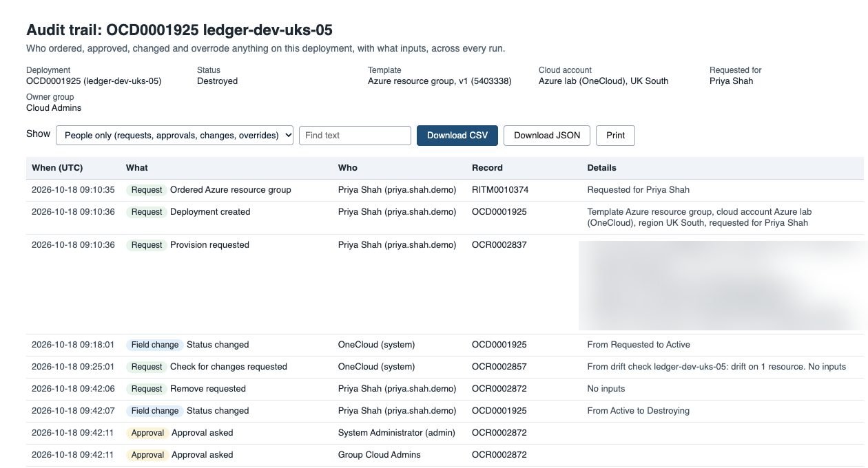The height and width of the screenshot is (468, 868).
Task: Click the text Ordered Azure resource group
Action: pos(231,190)
